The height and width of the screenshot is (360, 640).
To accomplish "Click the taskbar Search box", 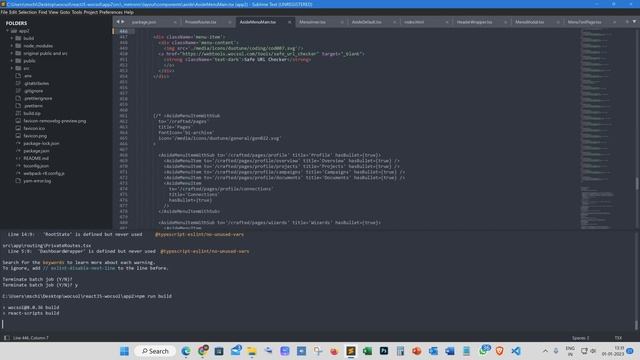I will [x=155, y=351].
